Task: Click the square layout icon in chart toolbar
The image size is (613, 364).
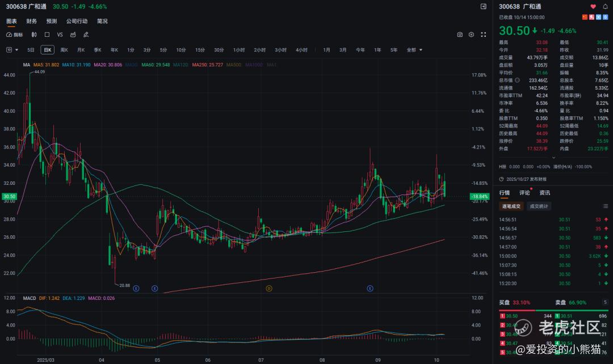Action: click(47, 35)
